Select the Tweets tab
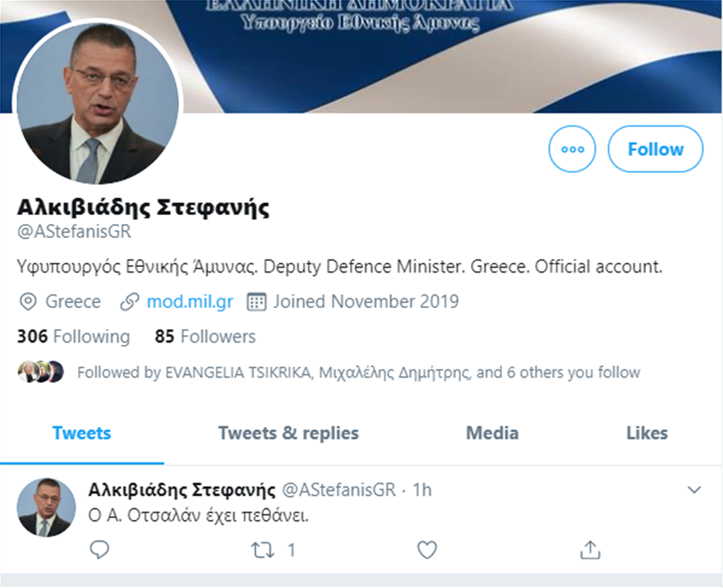The width and height of the screenshot is (723, 588). (81, 433)
